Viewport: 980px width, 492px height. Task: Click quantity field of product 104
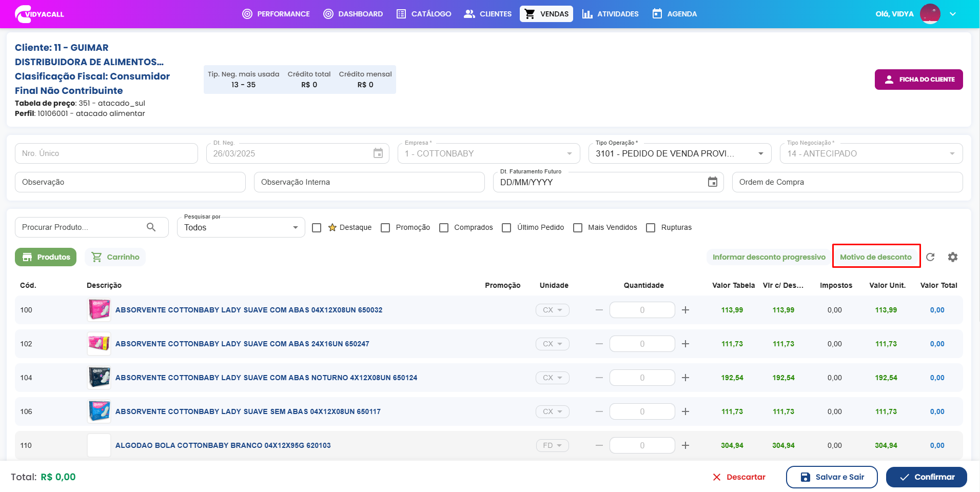(x=642, y=378)
